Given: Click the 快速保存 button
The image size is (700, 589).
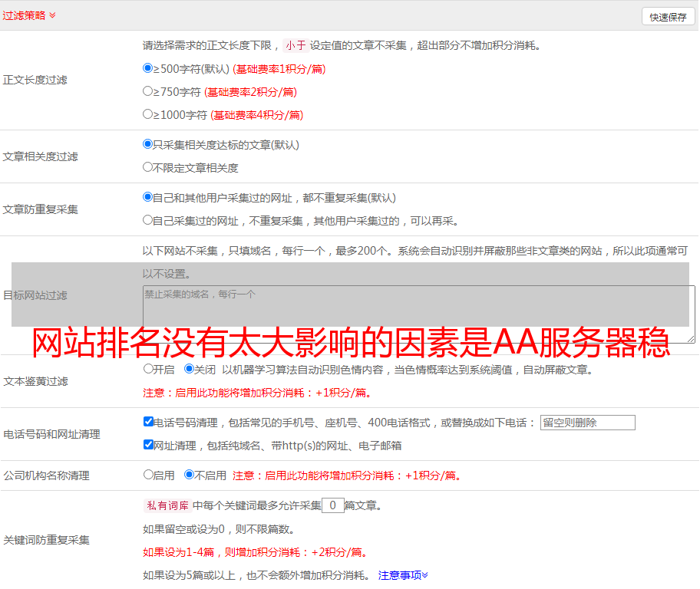Looking at the screenshot, I should (667, 17).
